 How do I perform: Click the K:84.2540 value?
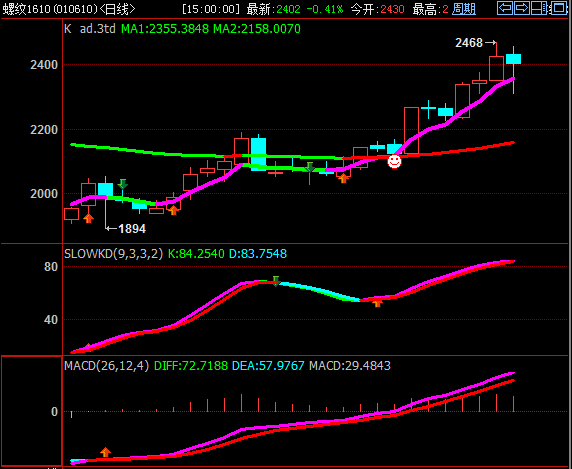pyautogui.click(x=196, y=253)
